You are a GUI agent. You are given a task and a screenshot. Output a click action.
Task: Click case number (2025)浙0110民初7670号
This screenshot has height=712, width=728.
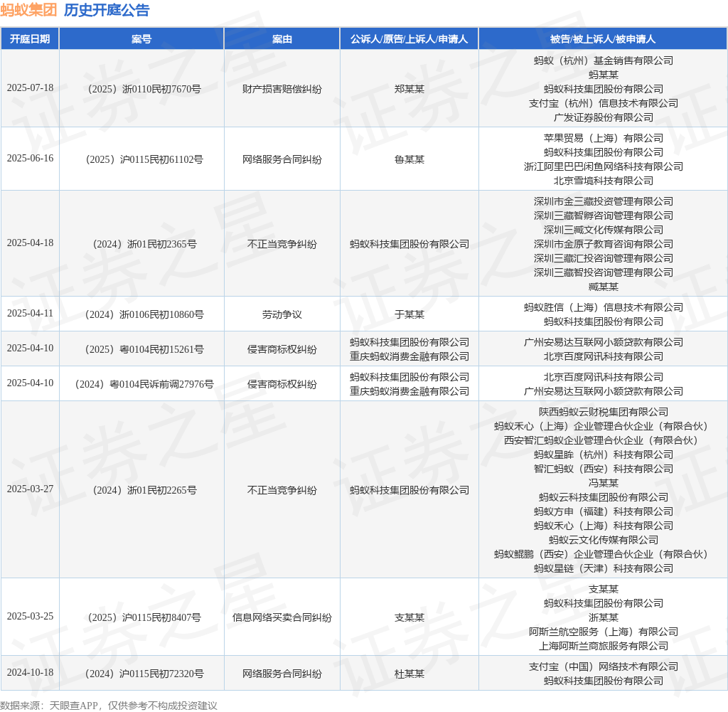tap(144, 89)
